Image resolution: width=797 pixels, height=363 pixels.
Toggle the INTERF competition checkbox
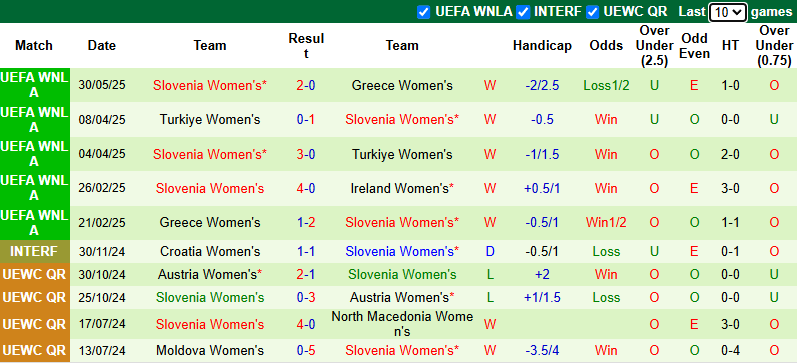tap(523, 12)
